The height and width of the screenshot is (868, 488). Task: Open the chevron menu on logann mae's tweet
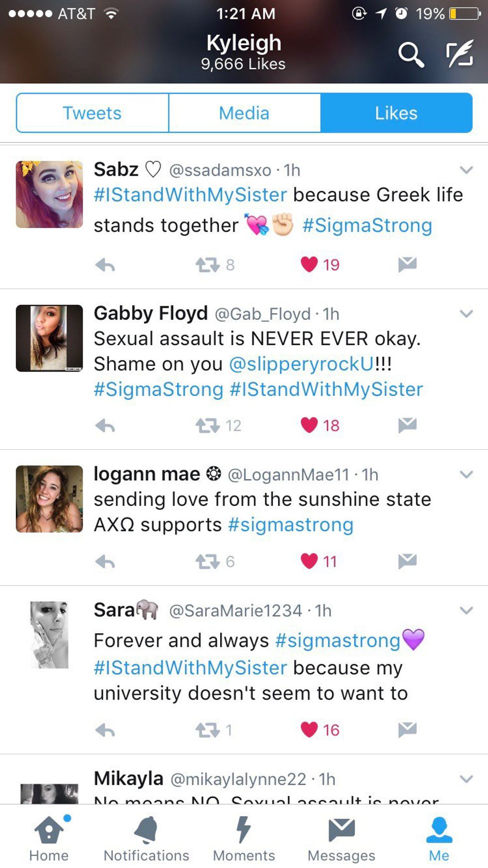(466, 474)
